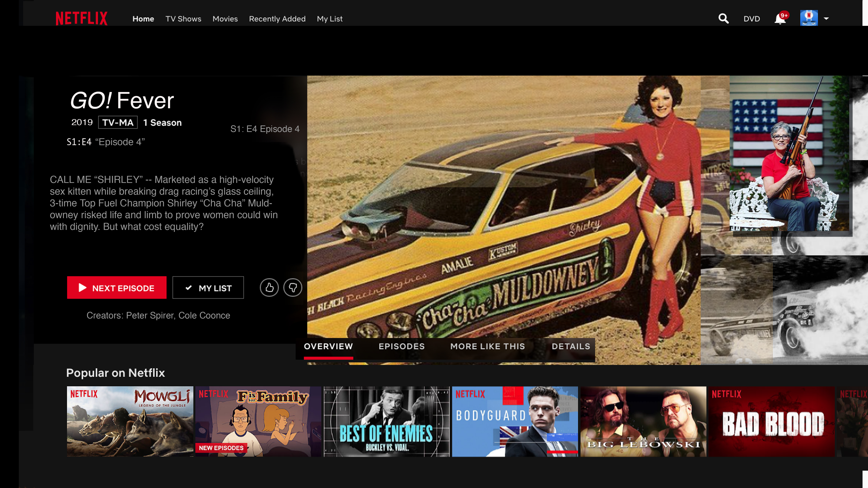Rate with thumbs up icon

[x=269, y=288]
